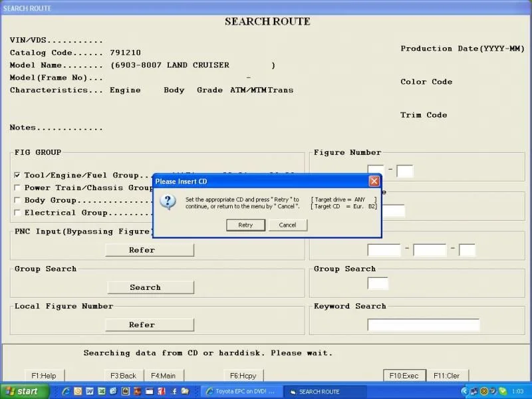Viewport: 532px width, 399px height.
Task: Open the folders icon in Quick Launch
Action: 185,391
